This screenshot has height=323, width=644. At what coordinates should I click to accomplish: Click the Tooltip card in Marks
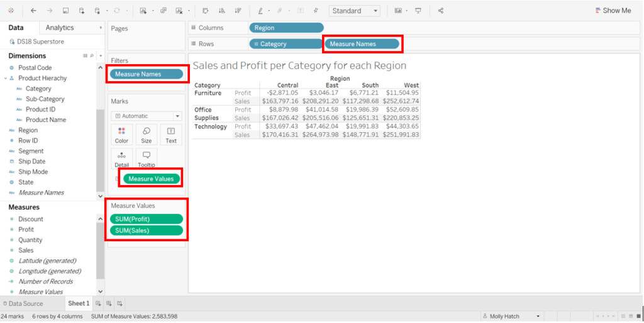coord(146,159)
